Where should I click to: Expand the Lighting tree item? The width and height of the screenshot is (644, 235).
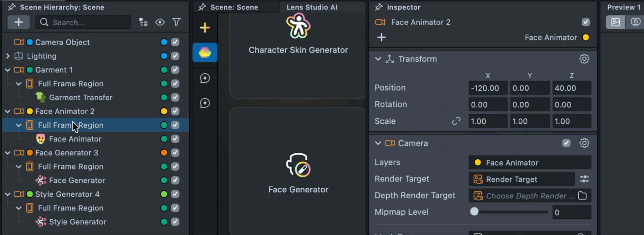click(x=8, y=56)
